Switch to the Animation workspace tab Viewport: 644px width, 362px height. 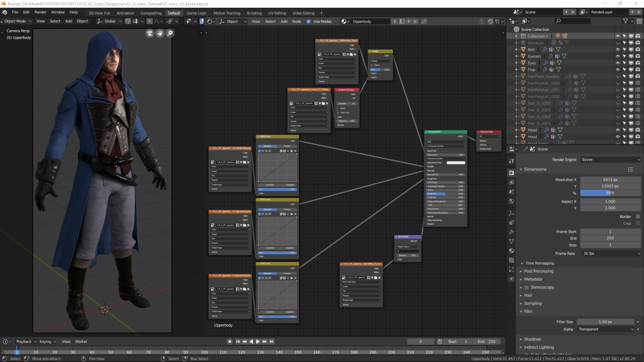[125, 13]
